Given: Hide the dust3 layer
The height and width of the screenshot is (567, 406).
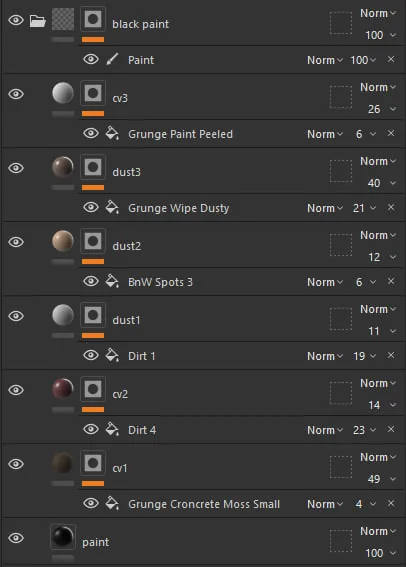Looking at the screenshot, I should [x=16, y=168].
